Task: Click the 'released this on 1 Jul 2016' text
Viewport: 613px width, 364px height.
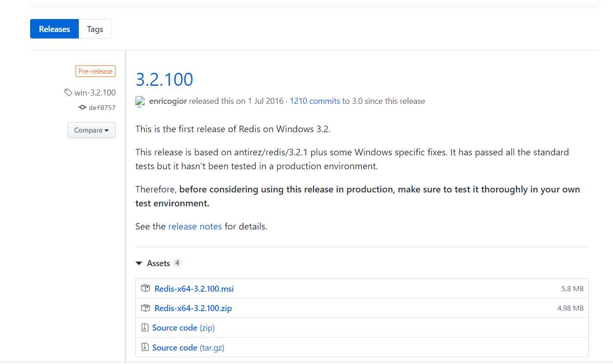Action: pyautogui.click(x=236, y=101)
